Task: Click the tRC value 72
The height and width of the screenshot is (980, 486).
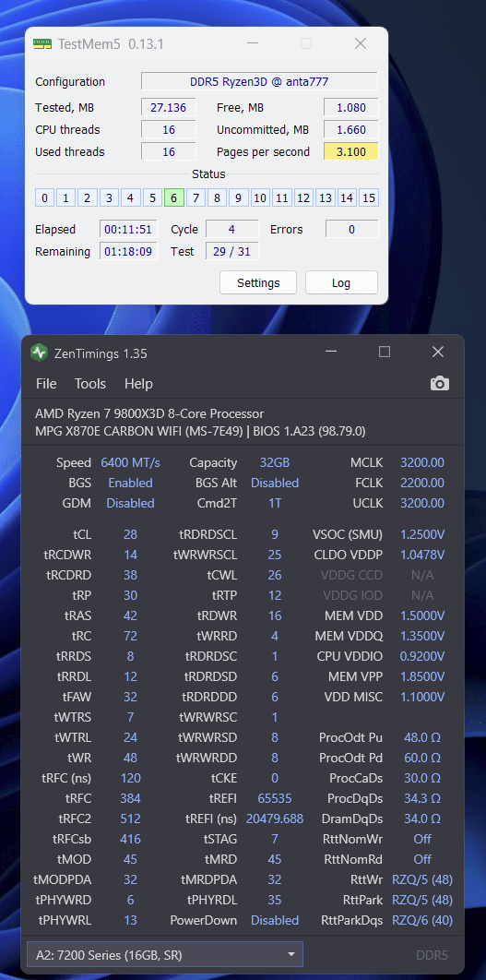Action: click(130, 636)
